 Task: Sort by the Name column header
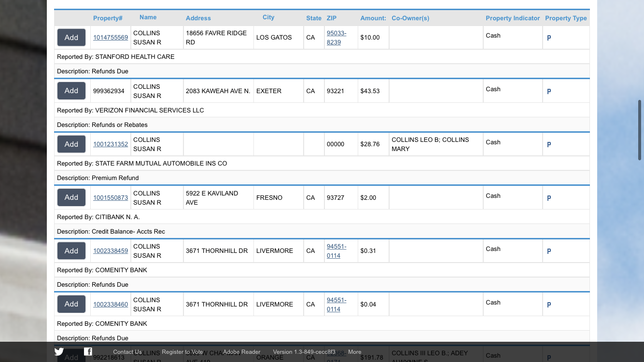coord(148,17)
